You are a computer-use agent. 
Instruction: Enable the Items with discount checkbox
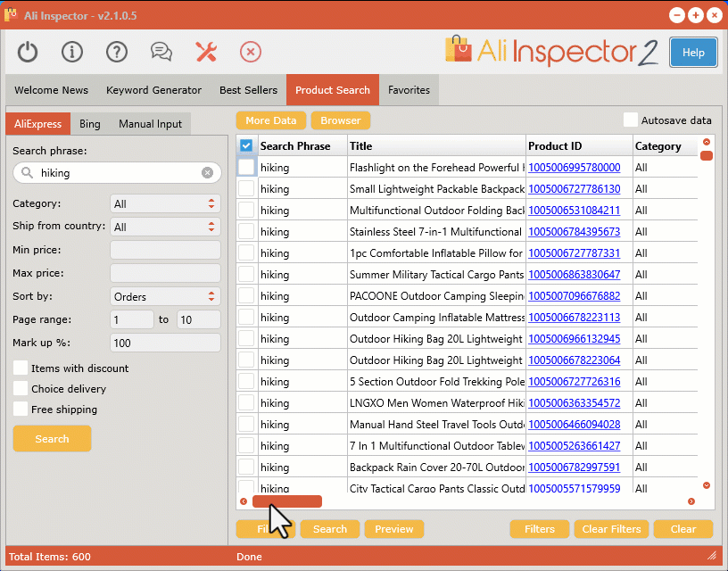(x=20, y=368)
